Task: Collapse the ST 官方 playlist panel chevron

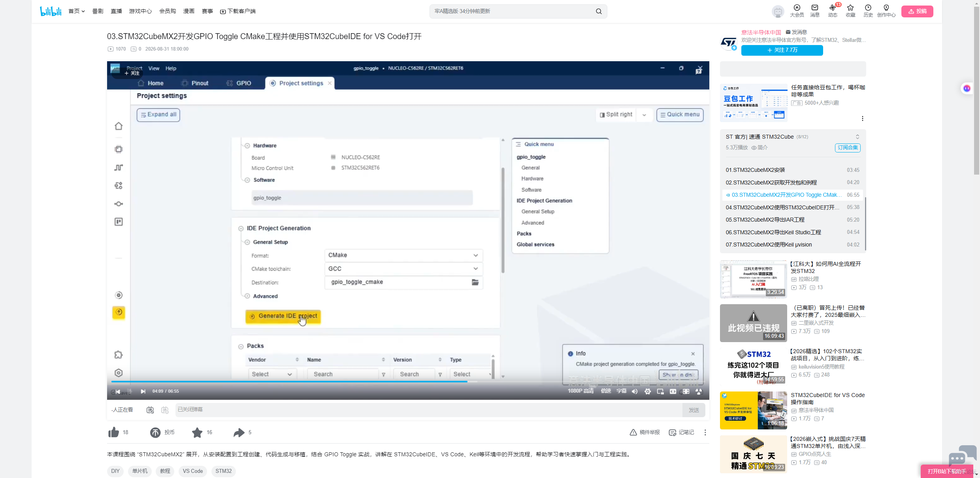Action: 857,137
